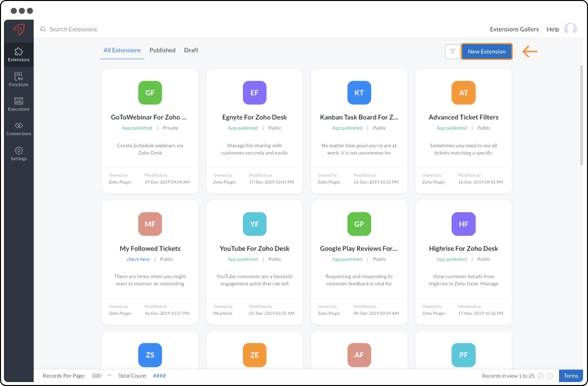588x386 pixels.
Task: Click owner name 'RKarthick'
Action: pyautogui.click(x=223, y=313)
